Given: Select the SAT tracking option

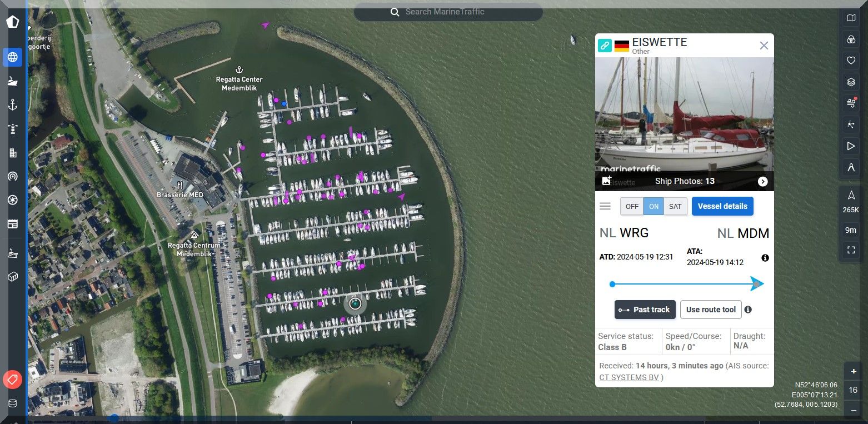Looking at the screenshot, I should tap(675, 206).
